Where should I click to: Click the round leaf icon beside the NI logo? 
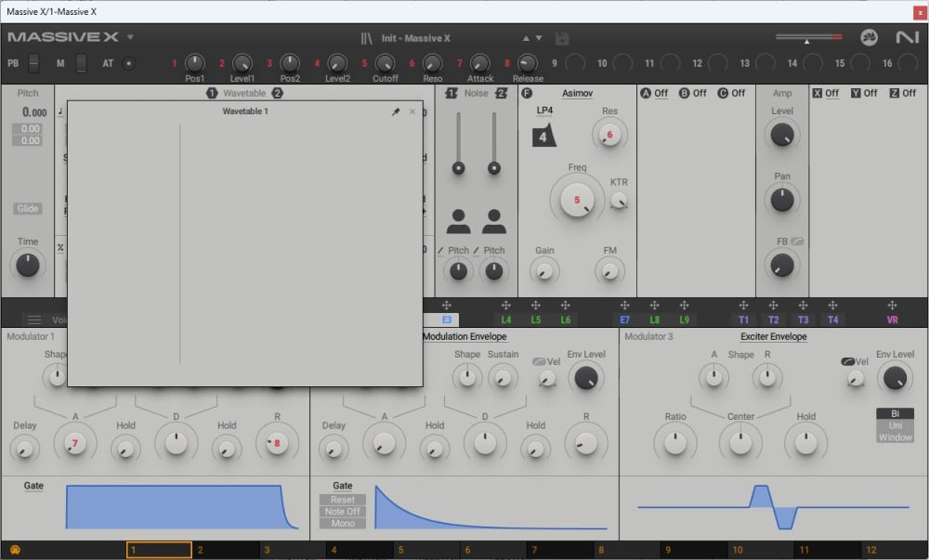(869, 37)
